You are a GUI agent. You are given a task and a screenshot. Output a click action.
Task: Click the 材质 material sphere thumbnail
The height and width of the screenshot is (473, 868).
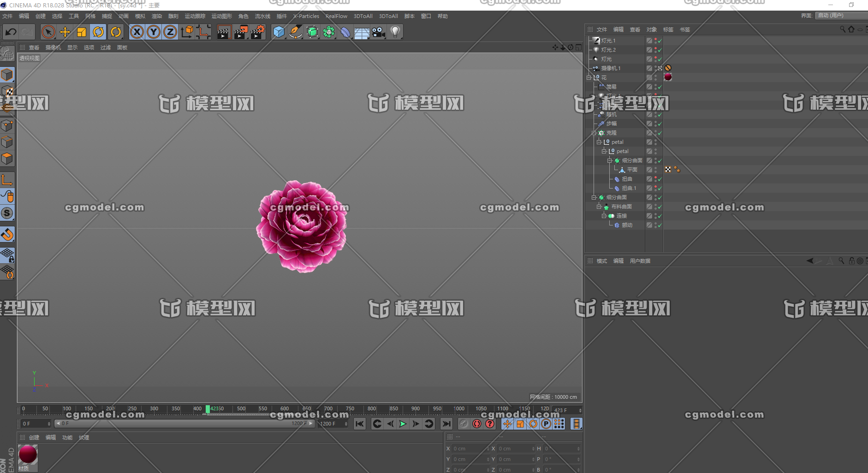coord(28,454)
